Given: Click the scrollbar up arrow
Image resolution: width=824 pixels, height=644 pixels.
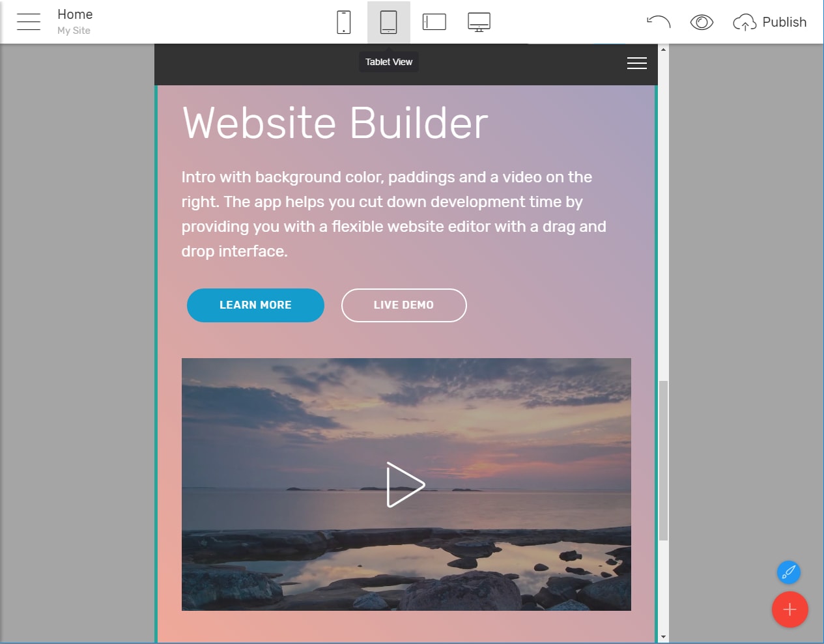Looking at the screenshot, I should (x=663, y=49).
